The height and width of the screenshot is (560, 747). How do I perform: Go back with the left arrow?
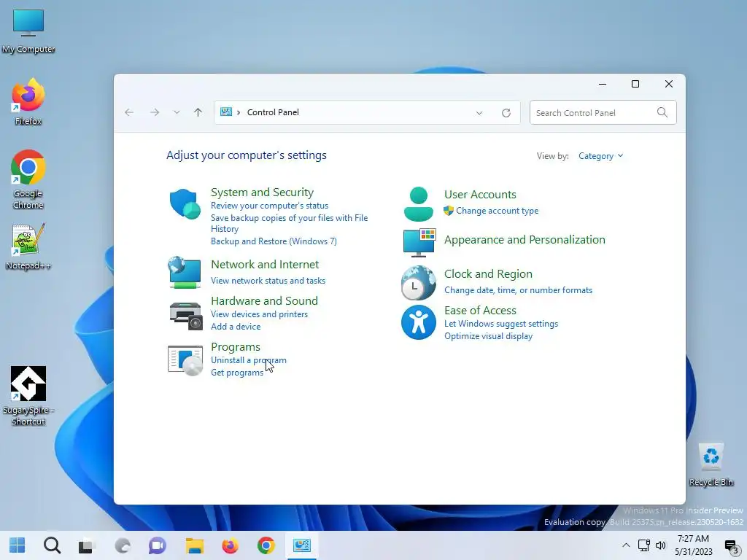[x=129, y=112]
